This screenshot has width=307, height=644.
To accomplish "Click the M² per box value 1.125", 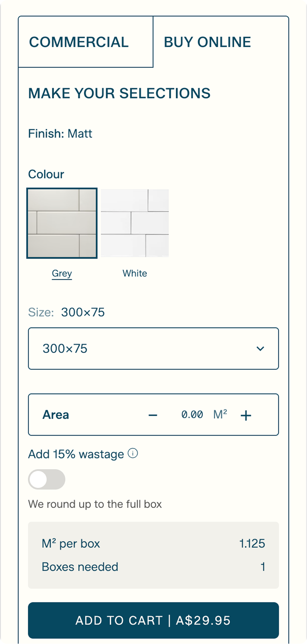I will point(252,544).
